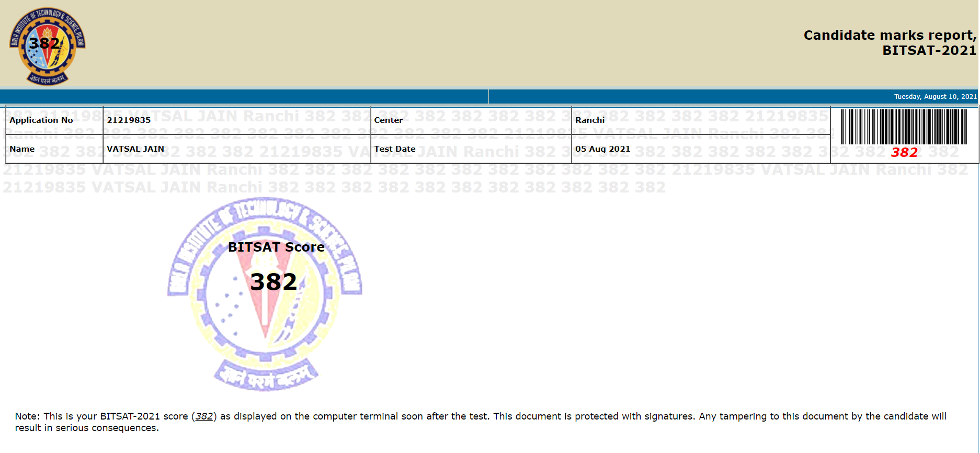Click the test date 05 Aug 2021

coord(602,149)
